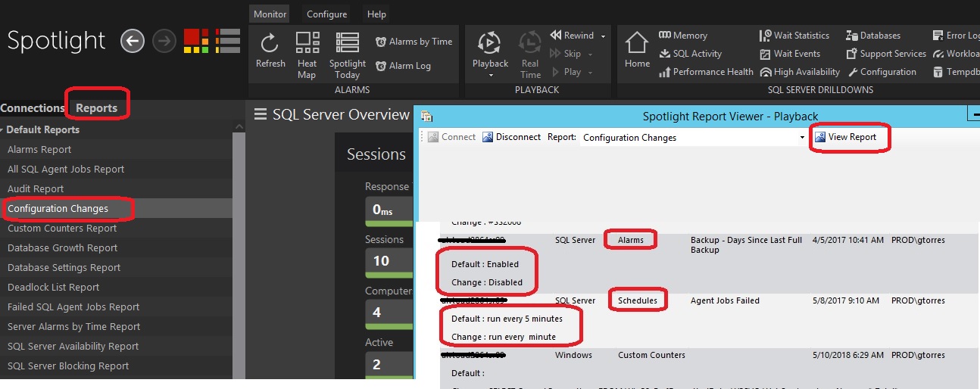980x389 pixels.
Task: Click the Skip playback button
Action: (x=566, y=54)
